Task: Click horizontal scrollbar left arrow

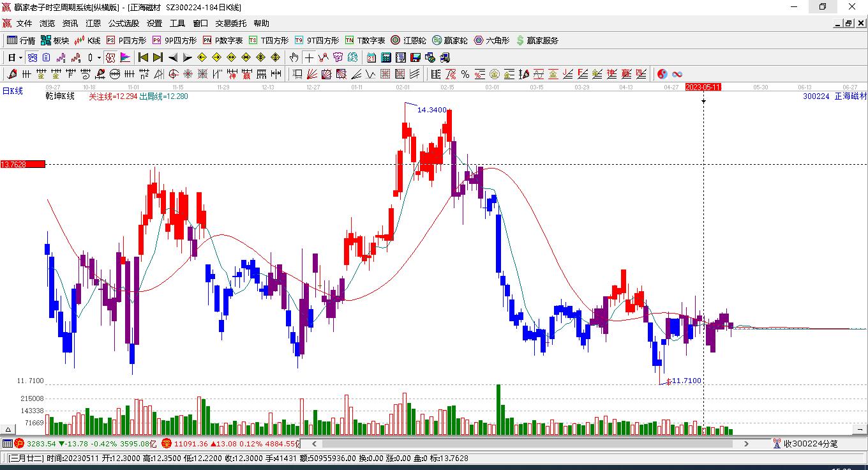Action: point(314,444)
